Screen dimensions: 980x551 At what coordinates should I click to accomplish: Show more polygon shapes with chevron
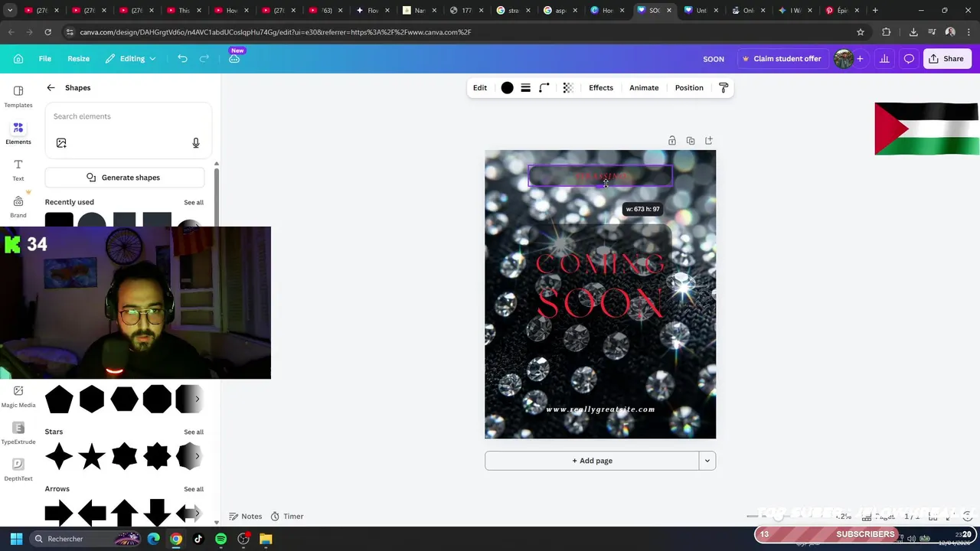(x=197, y=399)
